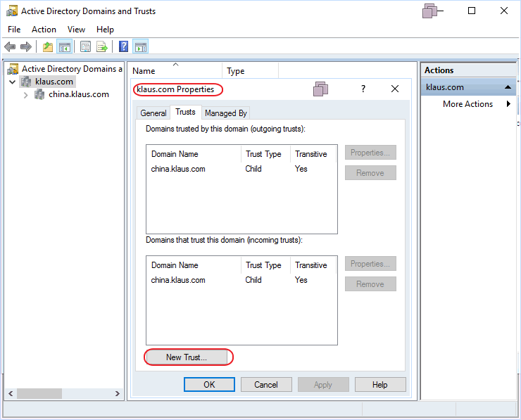Select Active Directory Domains root tree node
This screenshot has height=420, width=521.
coord(72,69)
